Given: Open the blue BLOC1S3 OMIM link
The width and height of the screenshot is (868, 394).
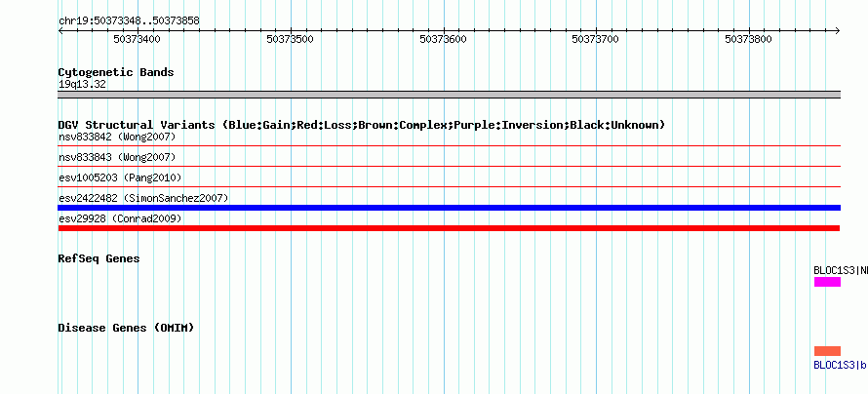Looking at the screenshot, I should [x=841, y=365].
